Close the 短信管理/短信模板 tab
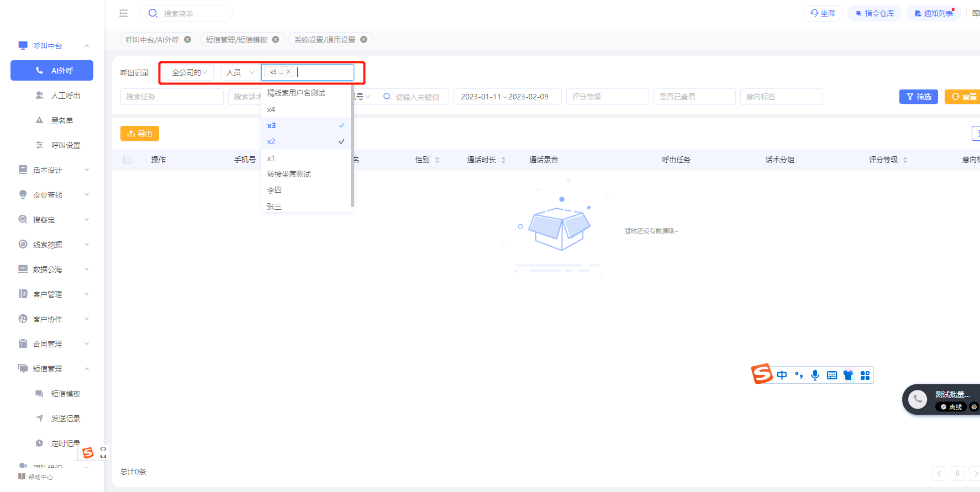This screenshot has height=492, width=980. click(276, 39)
